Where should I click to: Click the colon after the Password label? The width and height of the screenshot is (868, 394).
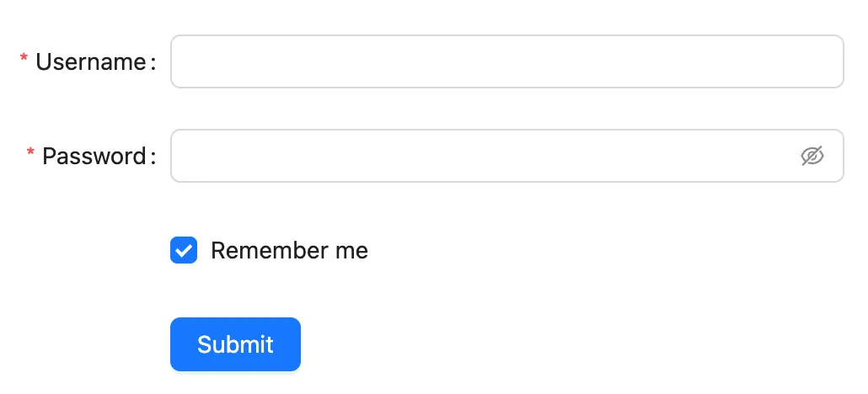[x=153, y=157]
